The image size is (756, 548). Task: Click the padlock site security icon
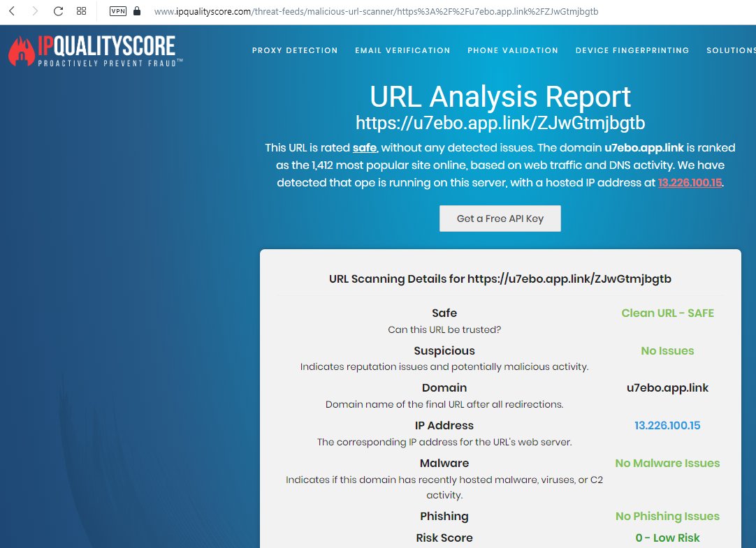pyautogui.click(x=137, y=10)
